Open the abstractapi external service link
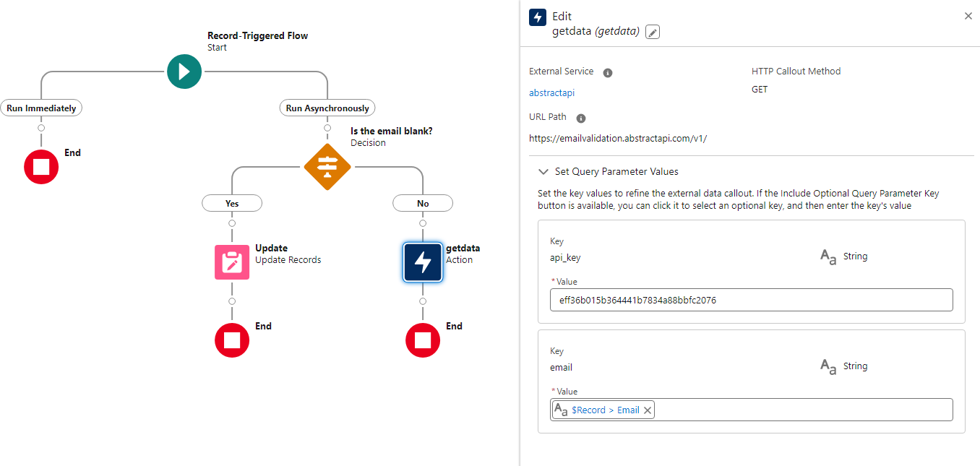The height and width of the screenshot is (466, 980). [x=552, y=92]
